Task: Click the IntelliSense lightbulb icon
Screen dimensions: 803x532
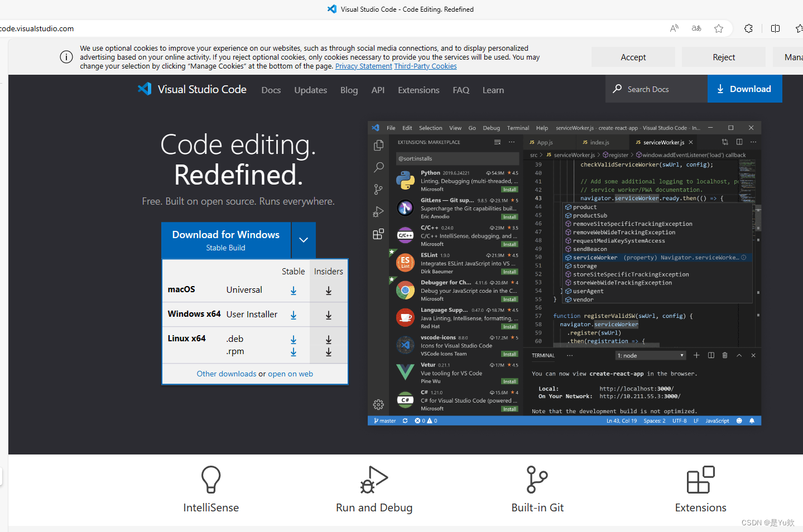Action: [x=211, y=480]
